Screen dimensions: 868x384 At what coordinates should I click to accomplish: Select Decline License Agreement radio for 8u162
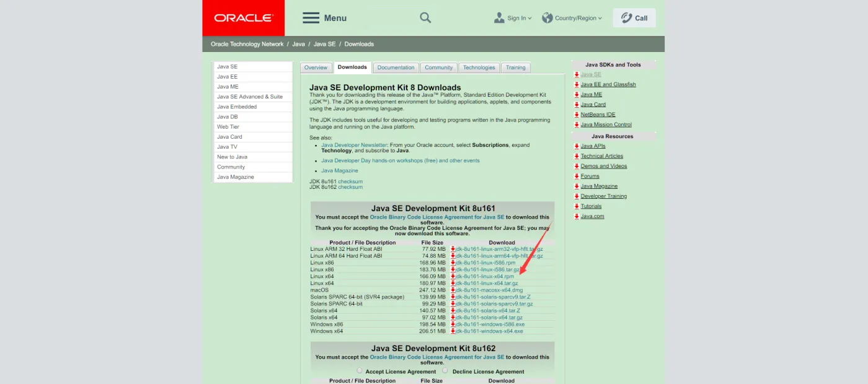tap(445, 371)
